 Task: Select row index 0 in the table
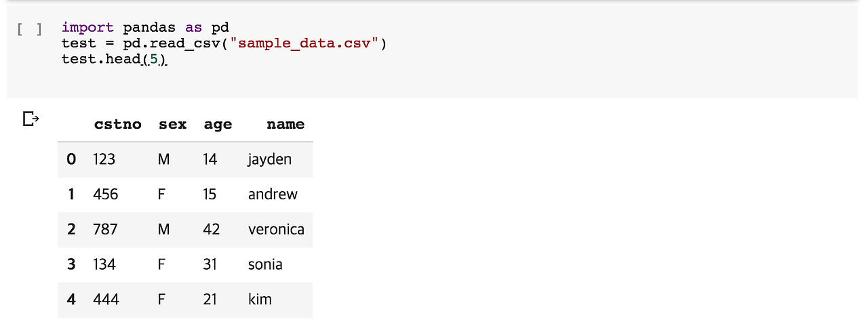point(71,160)
